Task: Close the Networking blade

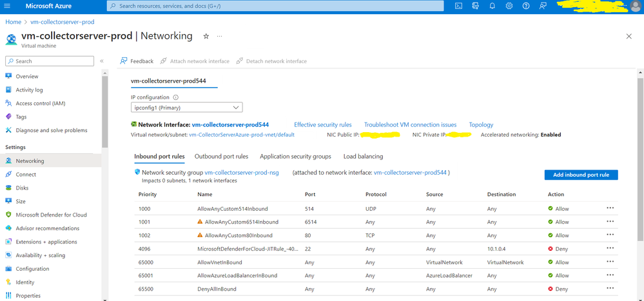Action: (629, 36)
